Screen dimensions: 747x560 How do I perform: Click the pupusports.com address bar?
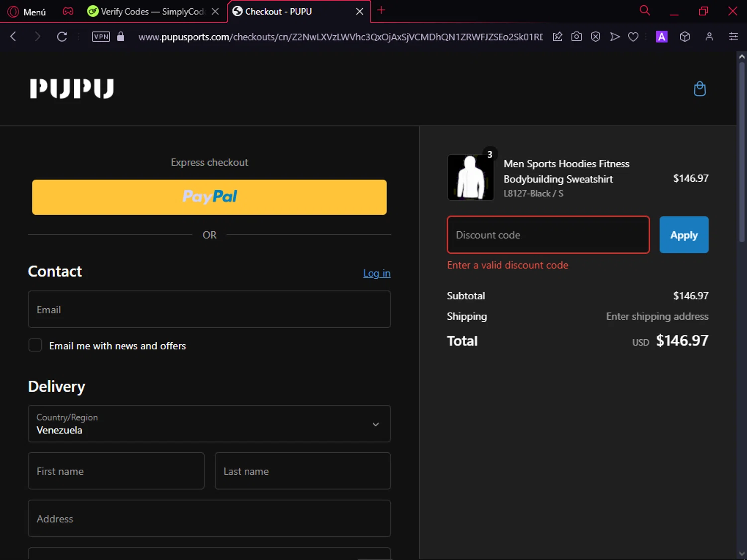tap(341, 37)
